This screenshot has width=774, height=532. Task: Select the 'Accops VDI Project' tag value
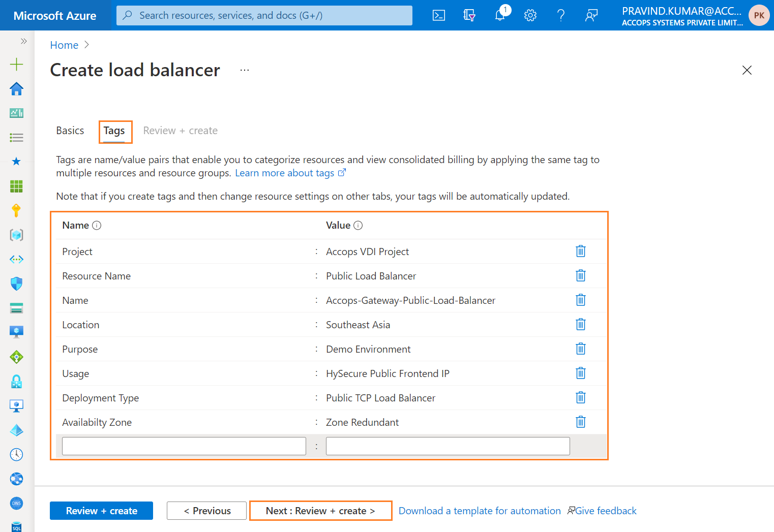[368, 252]
